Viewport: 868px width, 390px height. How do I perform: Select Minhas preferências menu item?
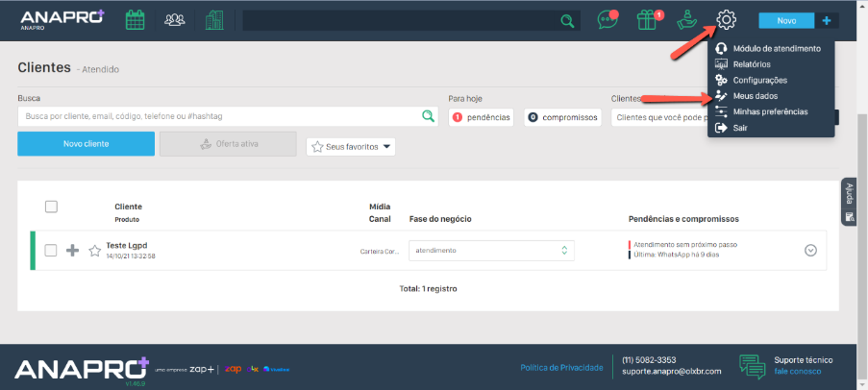(771, 111)
